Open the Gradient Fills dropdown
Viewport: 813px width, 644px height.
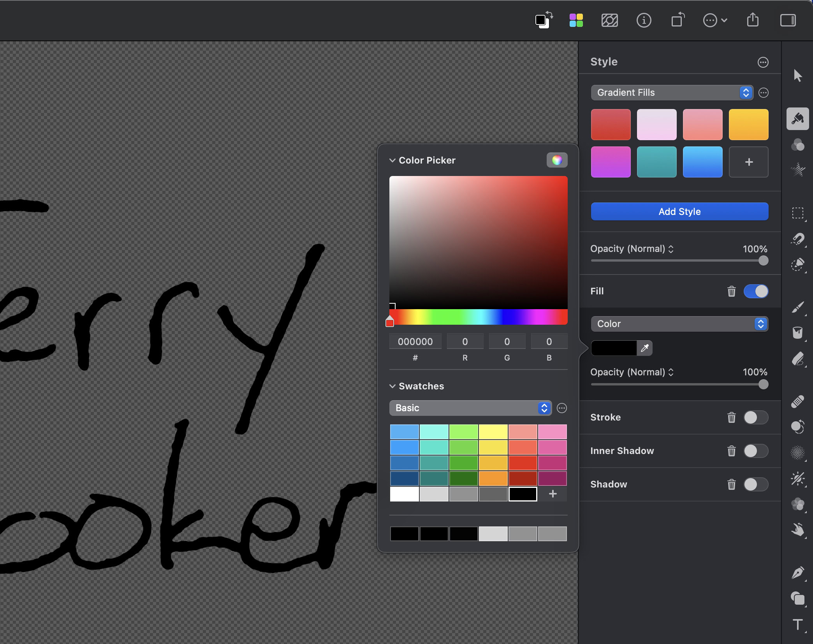tap(672, 93)
